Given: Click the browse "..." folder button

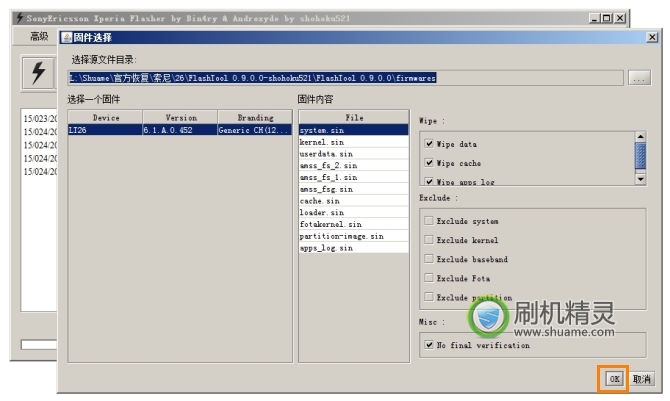Looking at the screenshot, I should [x=638, y=78].
